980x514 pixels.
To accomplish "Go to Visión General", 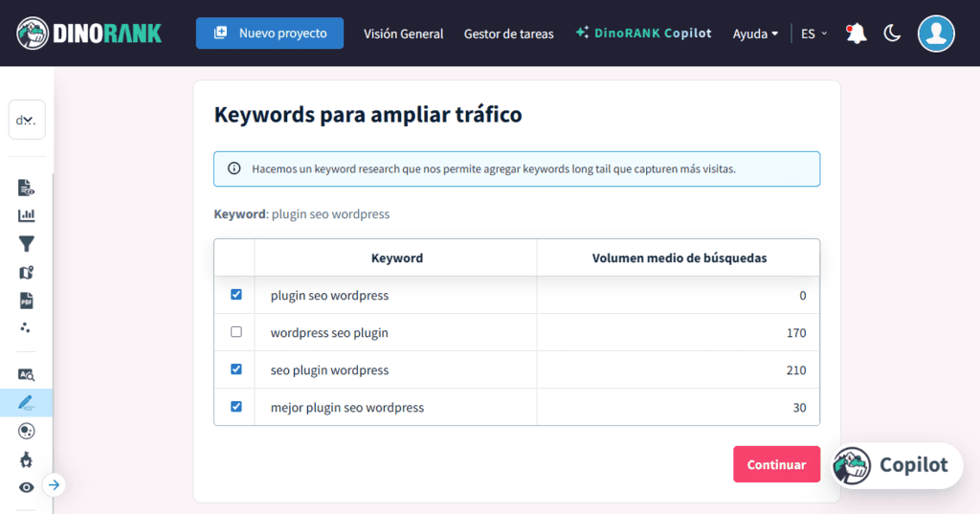I will pyautogui.click(x=403, y=34).
